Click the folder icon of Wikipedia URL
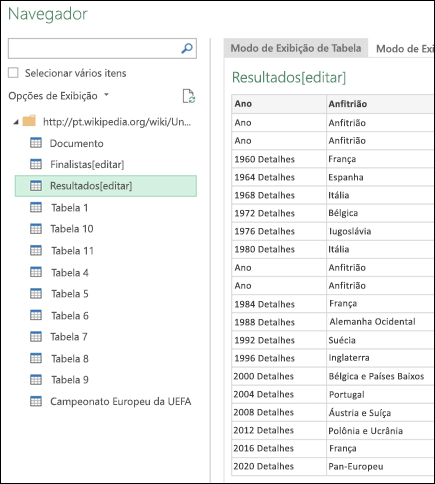 pos(29,121)
